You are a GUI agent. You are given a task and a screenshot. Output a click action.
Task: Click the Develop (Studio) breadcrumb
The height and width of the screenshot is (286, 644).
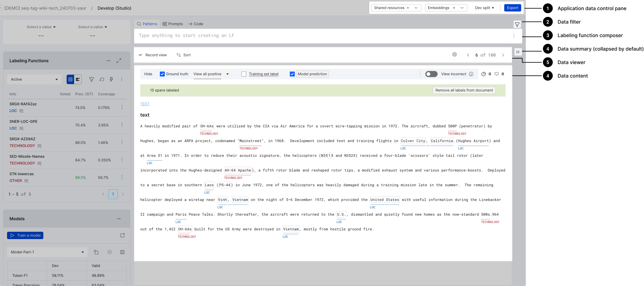115,8
